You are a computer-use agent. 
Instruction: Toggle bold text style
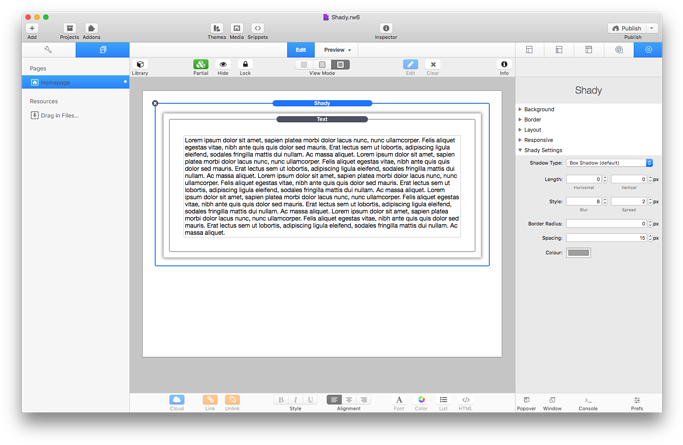pyautogui.click(x=281, y=400)
